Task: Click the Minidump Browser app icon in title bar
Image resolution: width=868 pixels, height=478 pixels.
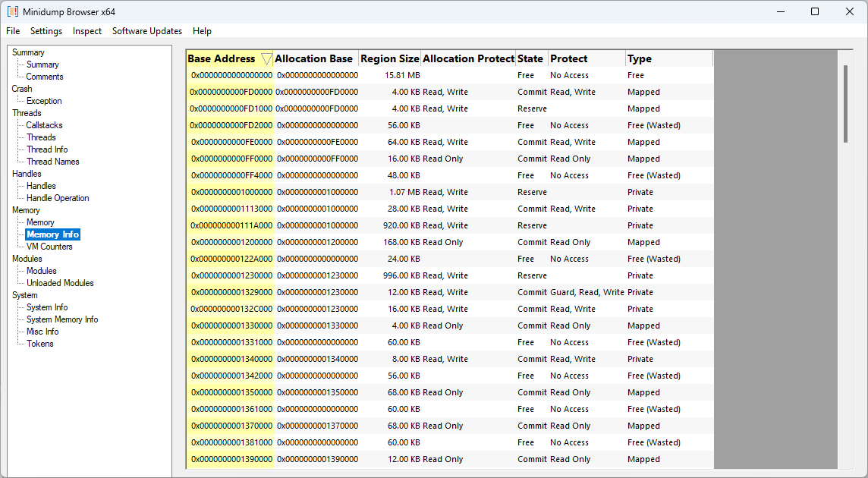Action: (x=12, y=11)
